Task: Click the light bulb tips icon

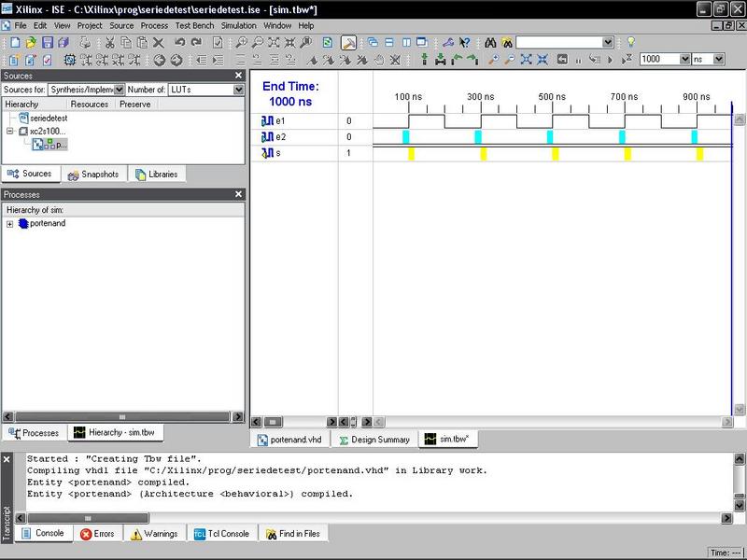Action: (x=631, y=42)
